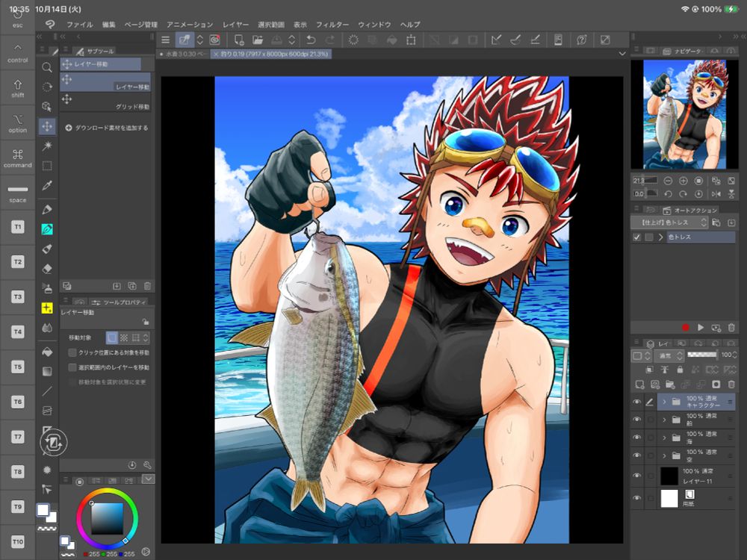This screenshot has width=747, height=560.
Task: Adjust the layer opacity slider
Action: pyautogui.click(x=702, y=354)
